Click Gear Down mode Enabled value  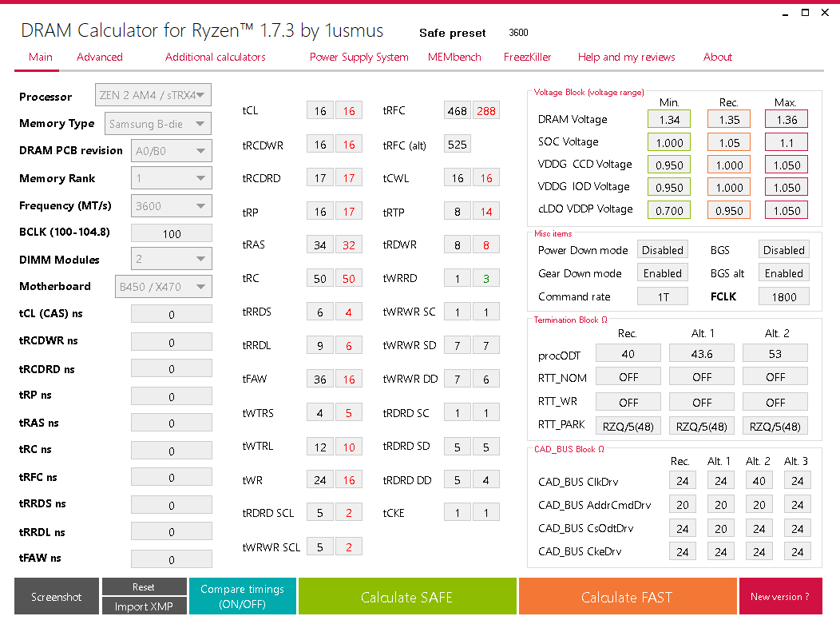[663, 273]
